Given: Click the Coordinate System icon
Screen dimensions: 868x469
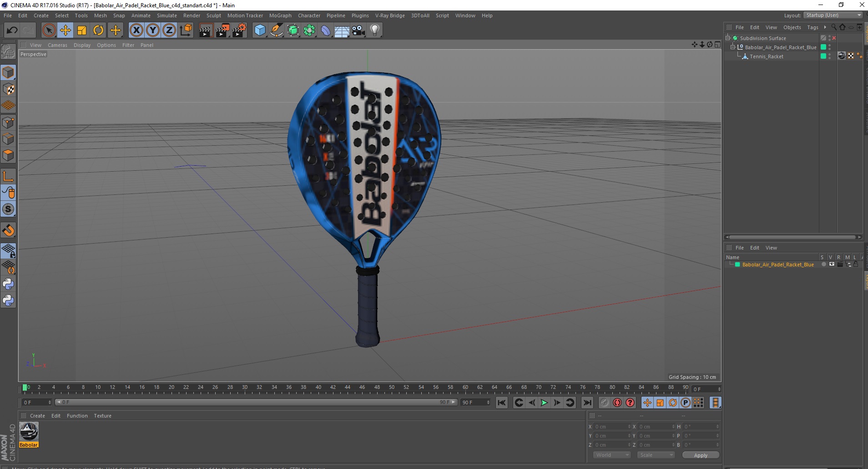Looking at the screenshot, I should pos(186,31).
